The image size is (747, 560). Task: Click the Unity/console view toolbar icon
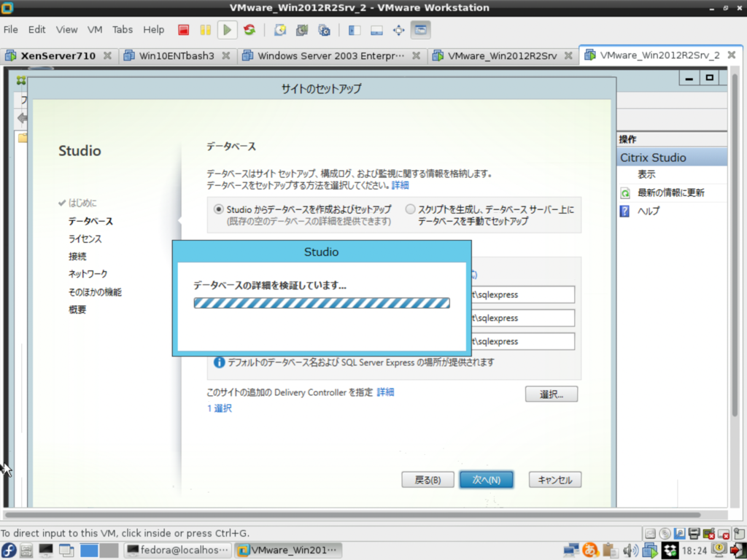[420, 30]
